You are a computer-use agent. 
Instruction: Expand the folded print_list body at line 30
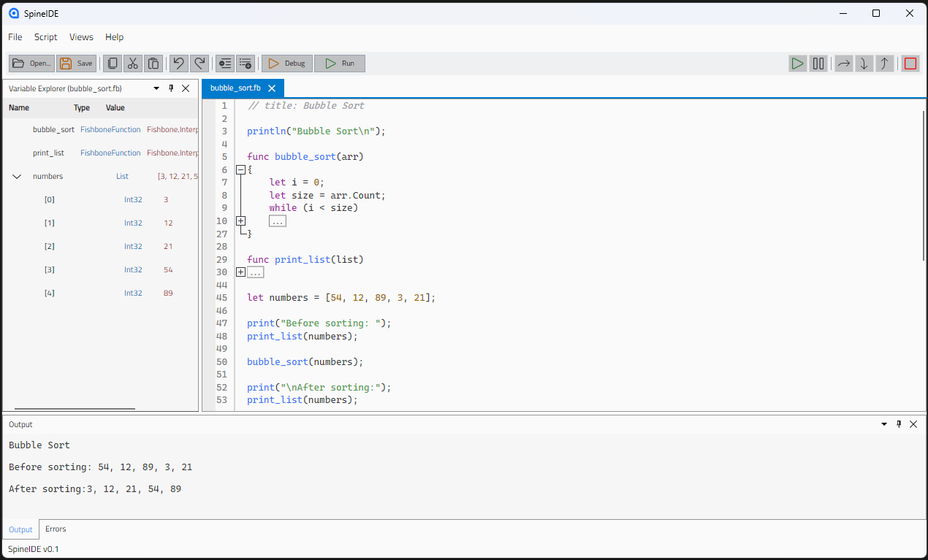tap(240, 272)
